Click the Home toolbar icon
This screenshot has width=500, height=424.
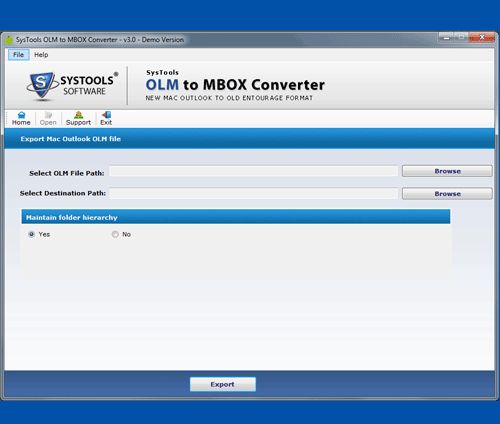point(21,119)
